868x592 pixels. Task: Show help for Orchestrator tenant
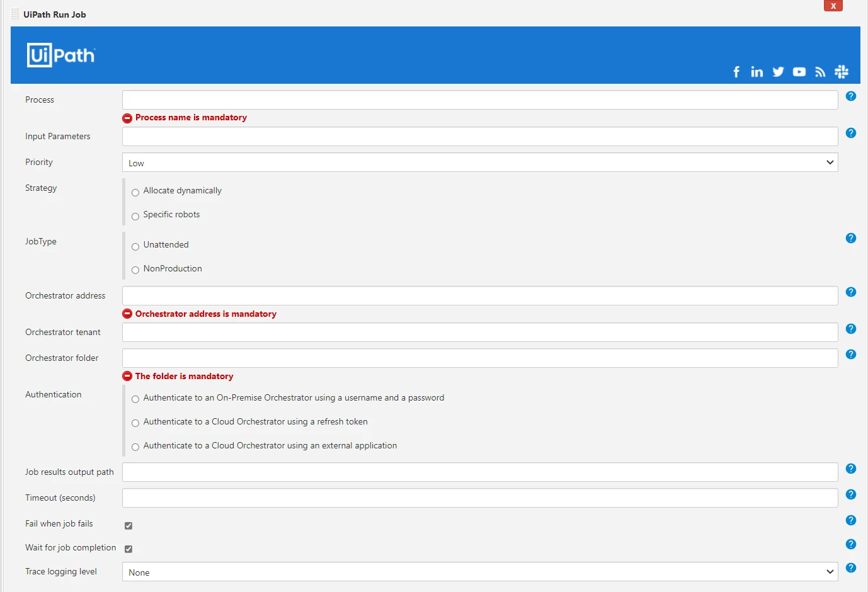pyautogui.click(x=851, y=329)
